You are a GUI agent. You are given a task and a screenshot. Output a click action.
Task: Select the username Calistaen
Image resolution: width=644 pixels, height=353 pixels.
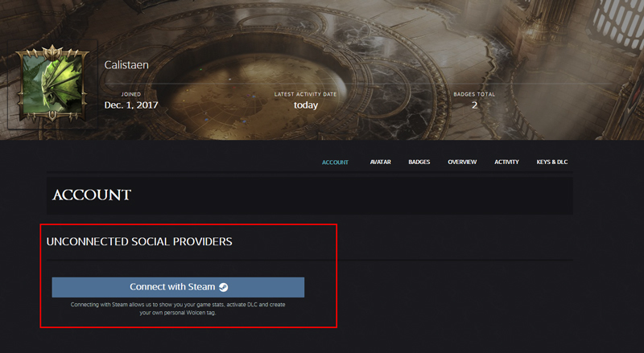[x=126, y=65]
